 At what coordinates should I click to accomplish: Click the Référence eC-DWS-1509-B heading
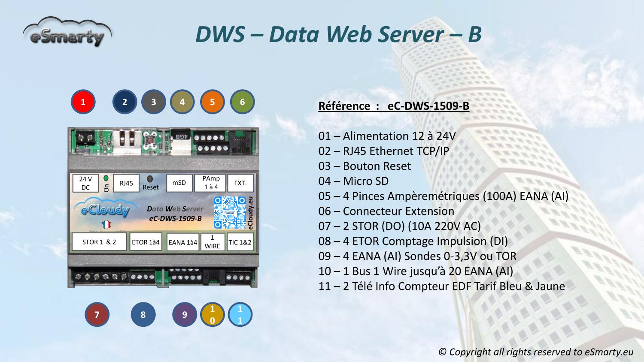pyautogui.click(x=394, y=106)
